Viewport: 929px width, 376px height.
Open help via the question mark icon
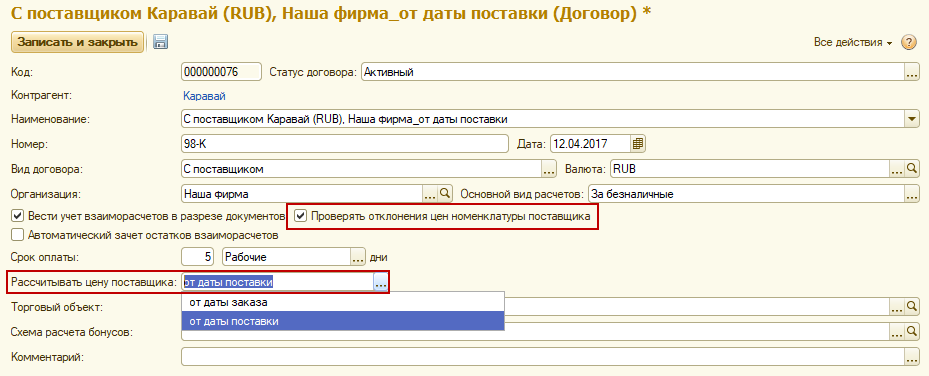click(908, 43)
